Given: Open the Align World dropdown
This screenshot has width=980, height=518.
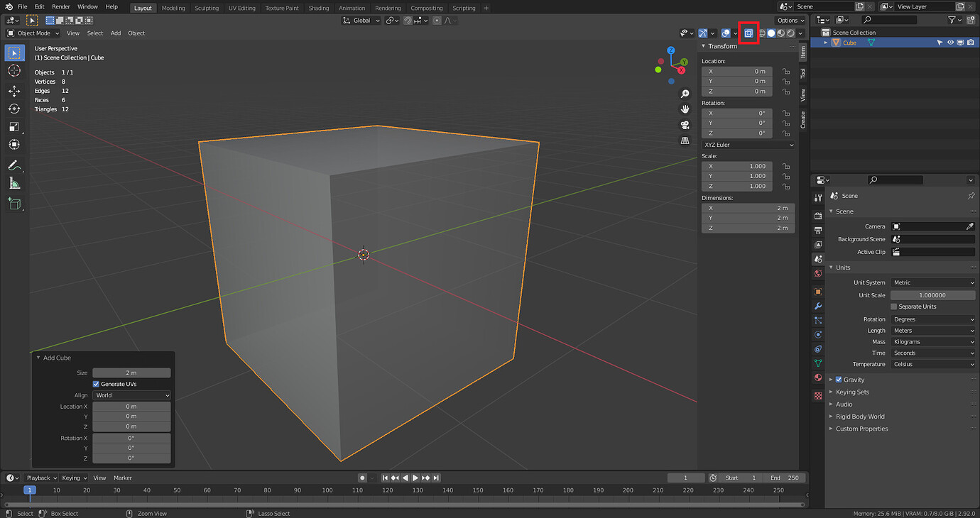Looking at the screenshot, I should (x=131, y=395).
